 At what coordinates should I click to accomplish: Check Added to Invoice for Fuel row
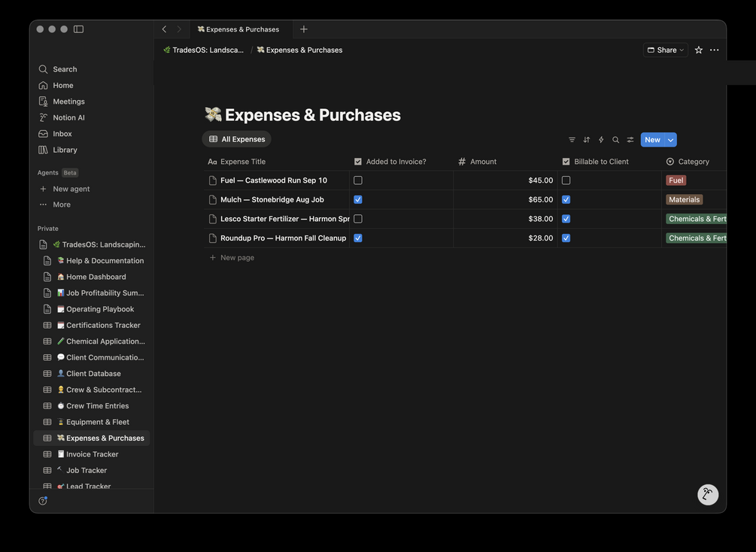click(358, 180)
